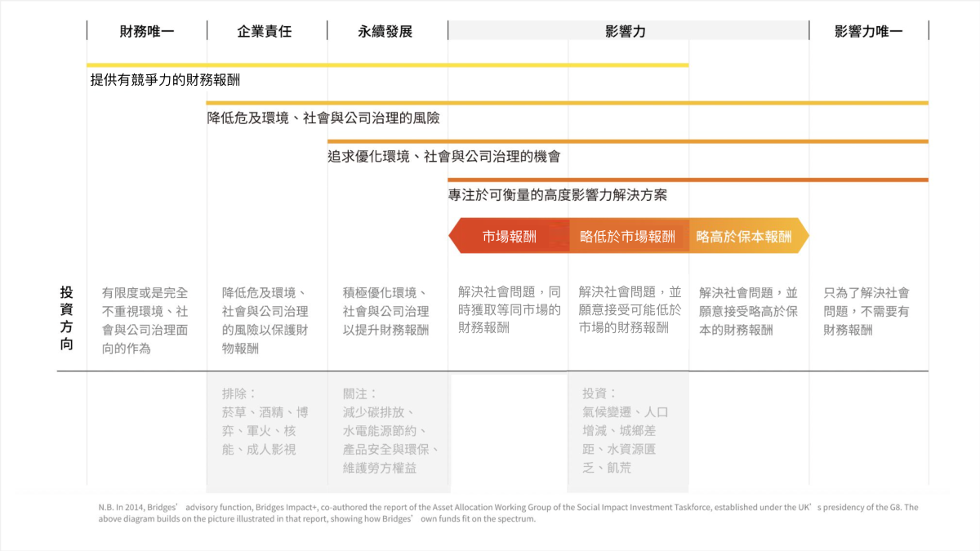The height and width of the screenshot is (551, 980).
Task: Select the text 追求優化環境、社會與公司治理的機會
Action: (x=443, y=156)
